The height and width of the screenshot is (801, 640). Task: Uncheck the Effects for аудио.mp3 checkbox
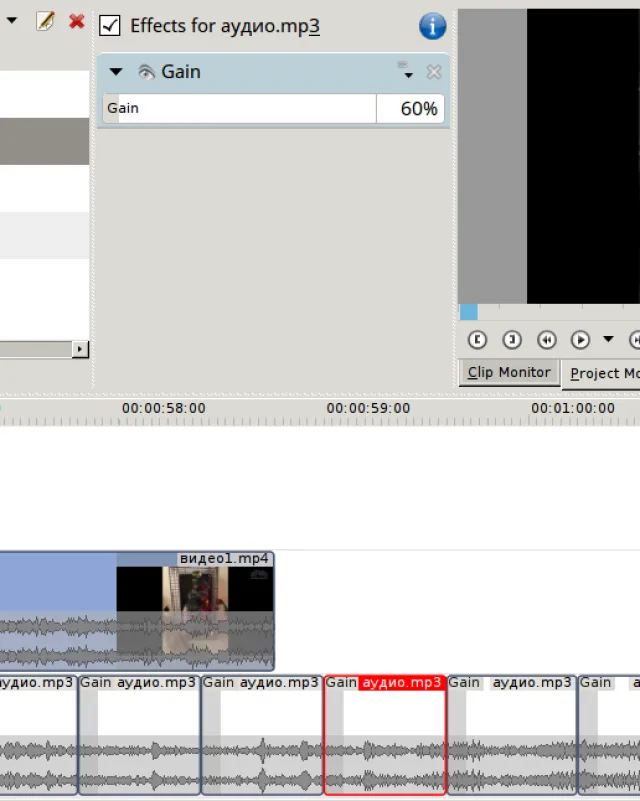tap(110, 26)
